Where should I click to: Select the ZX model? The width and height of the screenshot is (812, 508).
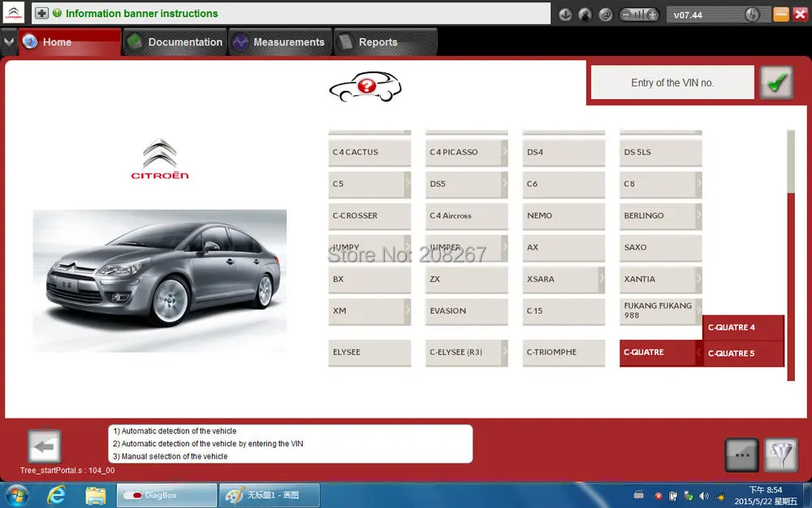(x=467, y=279)
